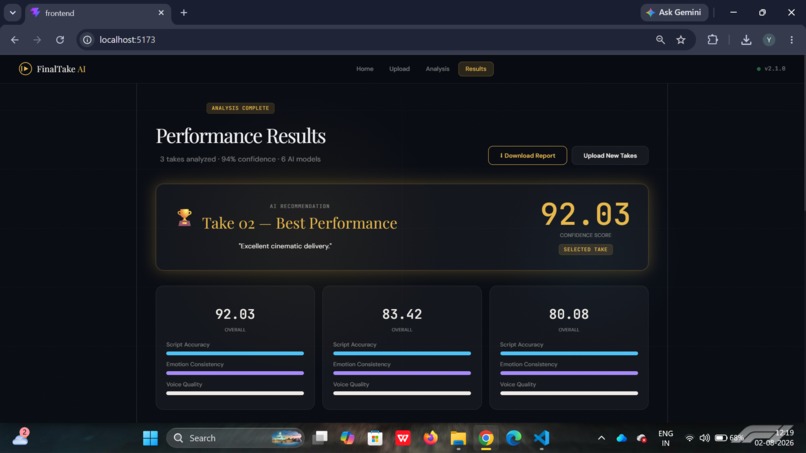Select the 83.42 overall take card score

point(401,314)
